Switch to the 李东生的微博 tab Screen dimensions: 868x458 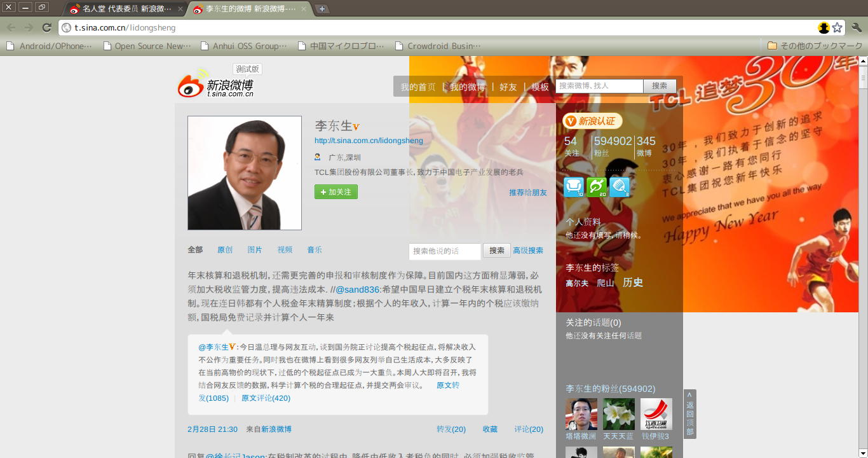248,9
